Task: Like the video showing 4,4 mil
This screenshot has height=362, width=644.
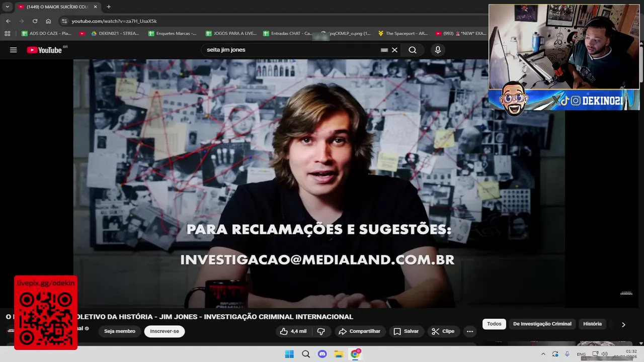Action: 293,331
